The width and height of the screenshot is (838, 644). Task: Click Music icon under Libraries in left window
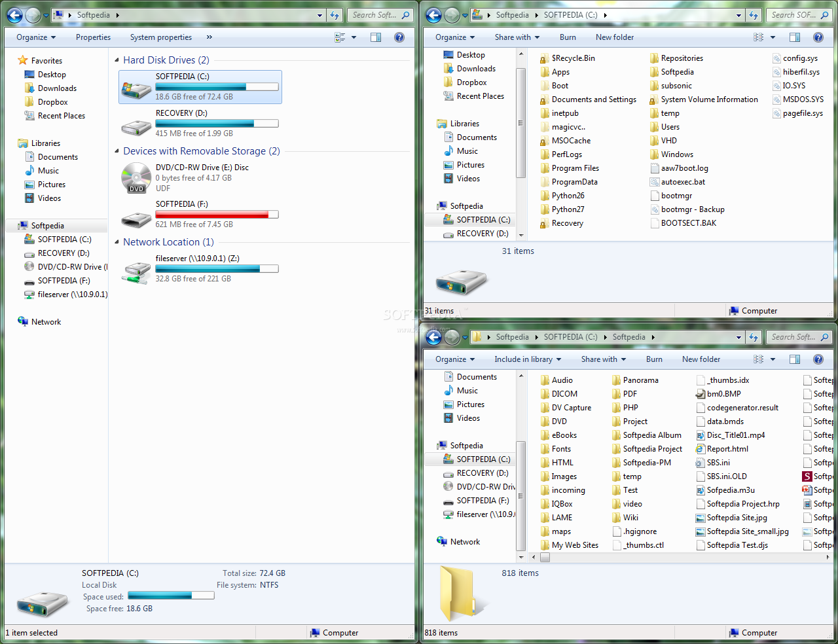[x=29, y=170]
